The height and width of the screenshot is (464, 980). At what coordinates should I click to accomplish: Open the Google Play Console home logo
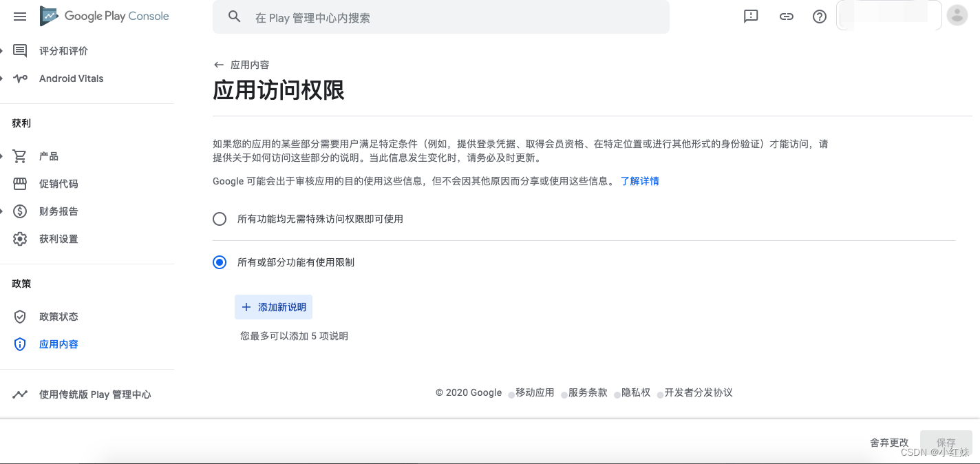pyautogui.click(x=104, y=16)
